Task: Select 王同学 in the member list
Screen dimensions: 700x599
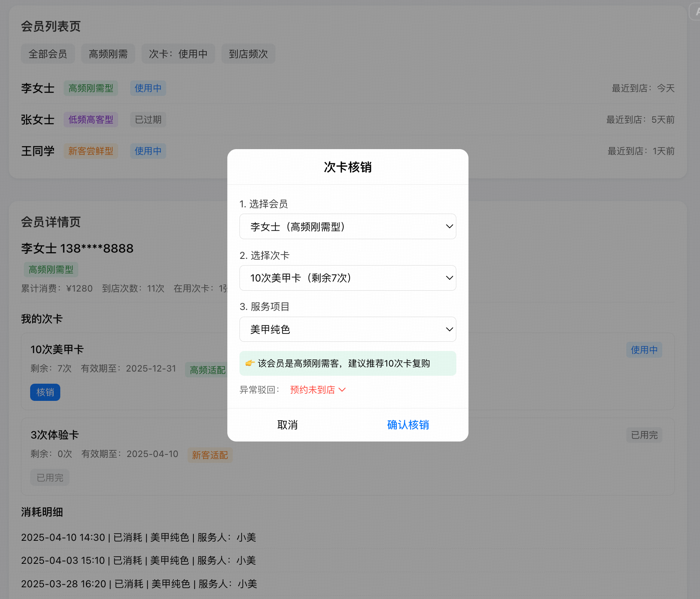Action: 38,151
